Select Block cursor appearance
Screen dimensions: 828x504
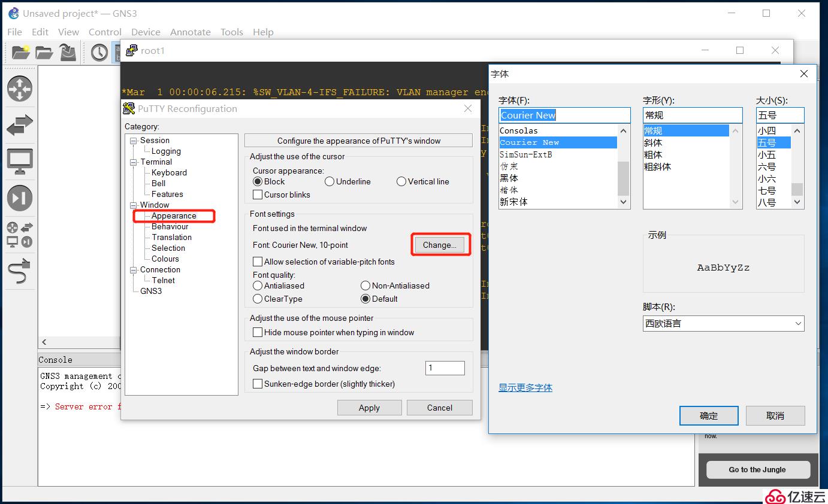pos(258,181)
